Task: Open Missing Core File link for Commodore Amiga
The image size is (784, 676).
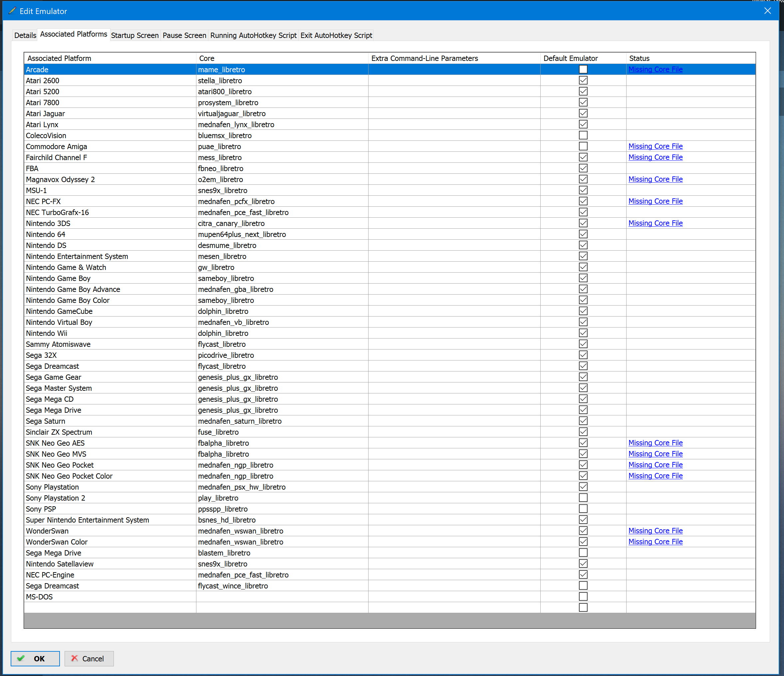Action: click(655, 146)
